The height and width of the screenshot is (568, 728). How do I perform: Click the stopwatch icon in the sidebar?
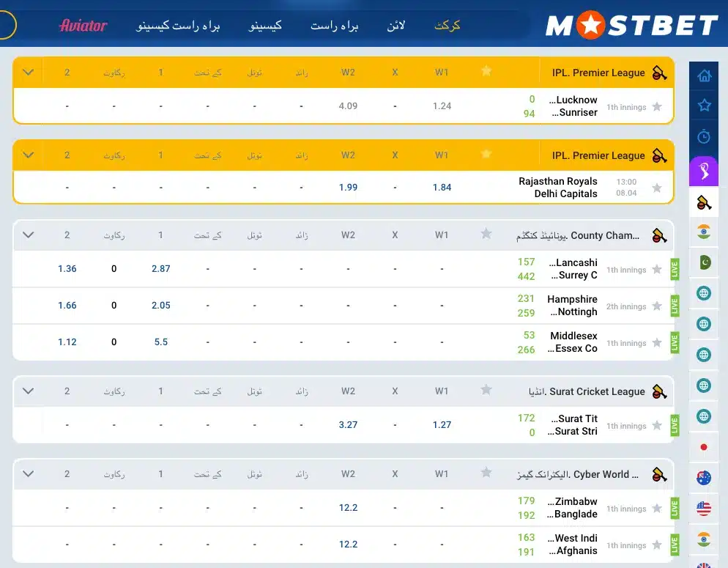coord(704,136)
